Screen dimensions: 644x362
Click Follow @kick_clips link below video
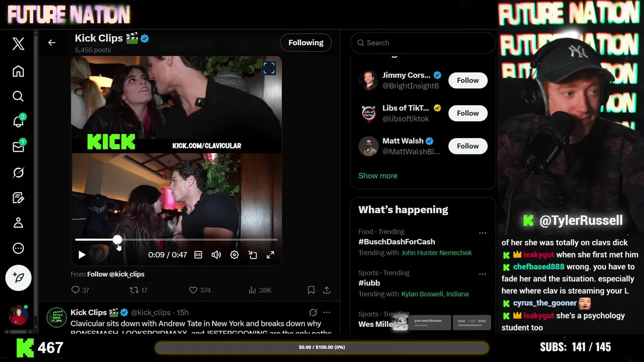(116, 274)
